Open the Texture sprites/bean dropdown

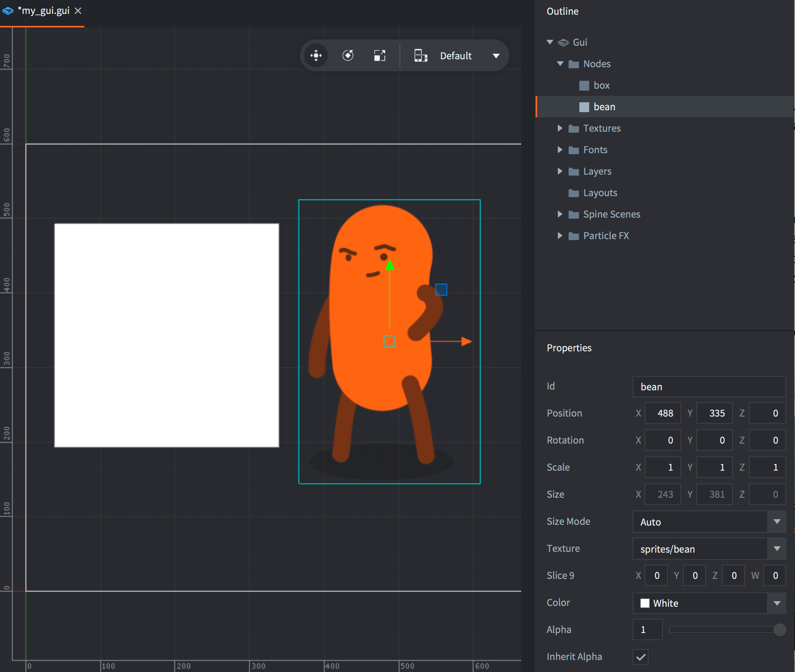coord(776,549)
